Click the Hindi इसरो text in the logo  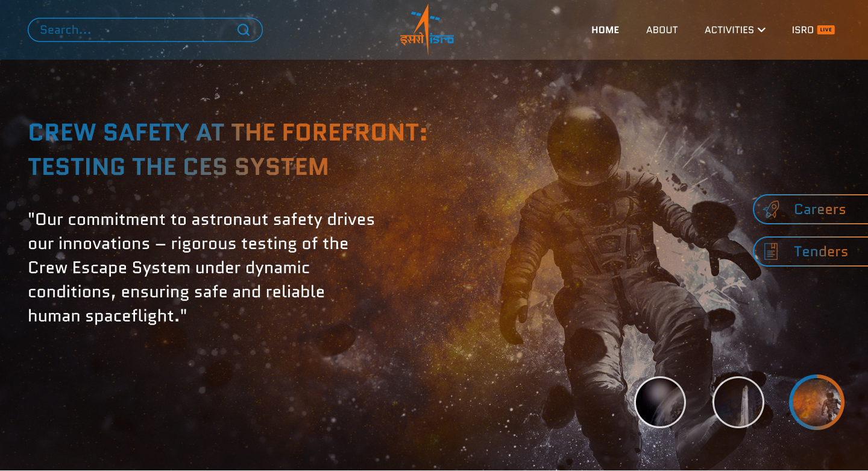(414, 38)
